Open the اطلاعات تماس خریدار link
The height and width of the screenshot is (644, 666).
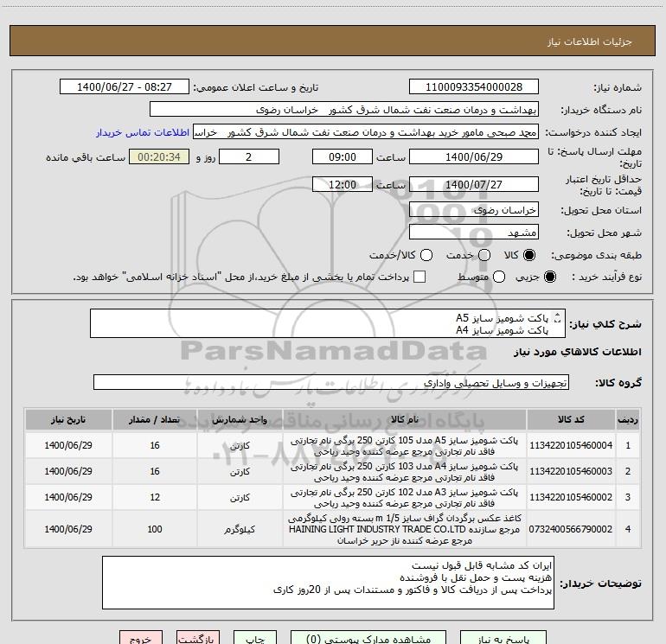[x=143, y=132]
